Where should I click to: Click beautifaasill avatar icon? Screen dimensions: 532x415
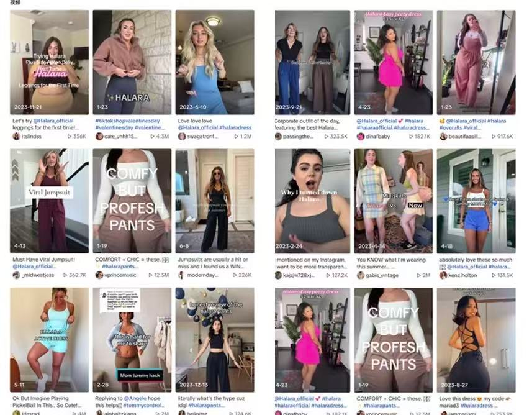coord(443,137)
